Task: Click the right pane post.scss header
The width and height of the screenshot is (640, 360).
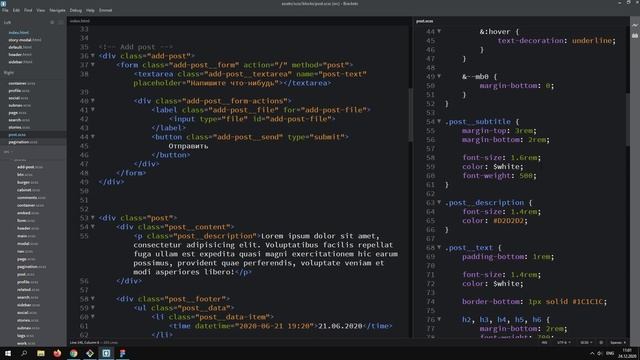Action: click(424, 21)
